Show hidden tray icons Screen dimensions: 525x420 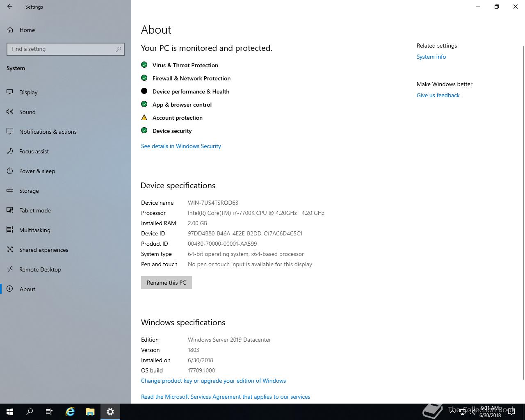(x=452, y=412)
